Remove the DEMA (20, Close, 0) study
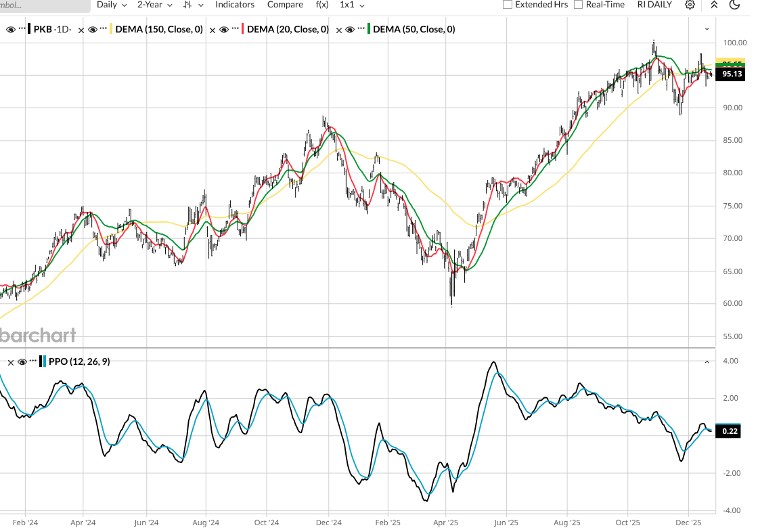Image resolution: width=758 pixels, height=532 pixels. [213, 30]
